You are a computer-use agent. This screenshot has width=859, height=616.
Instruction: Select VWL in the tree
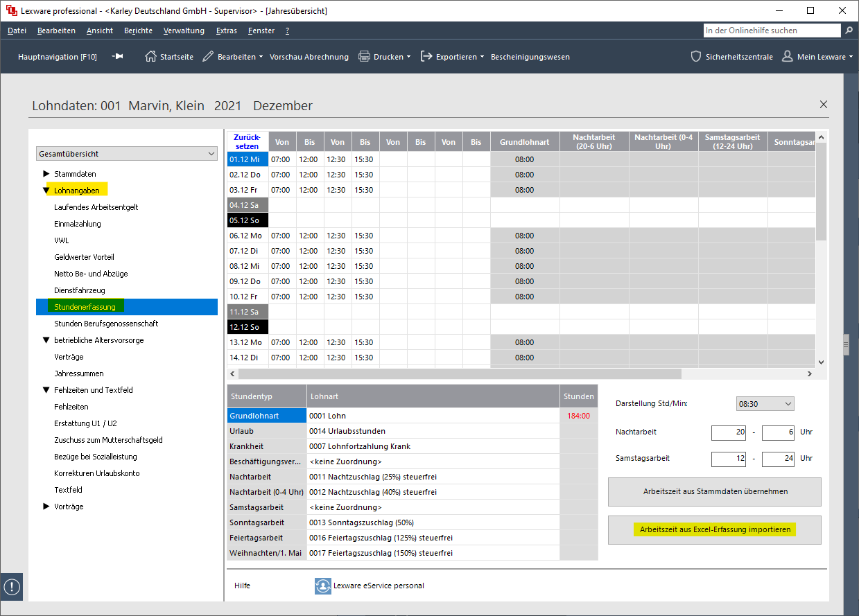62,240
